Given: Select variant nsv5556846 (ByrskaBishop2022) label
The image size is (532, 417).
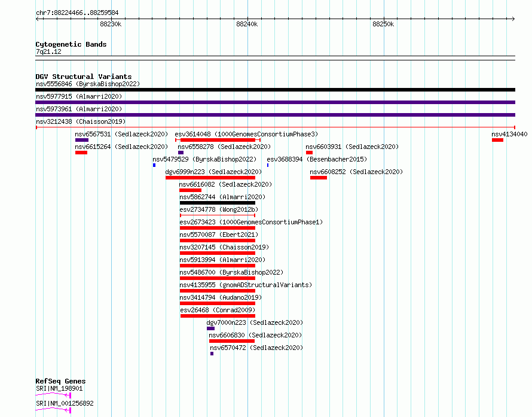Looking at the screenshot, I should click(88, 84).
